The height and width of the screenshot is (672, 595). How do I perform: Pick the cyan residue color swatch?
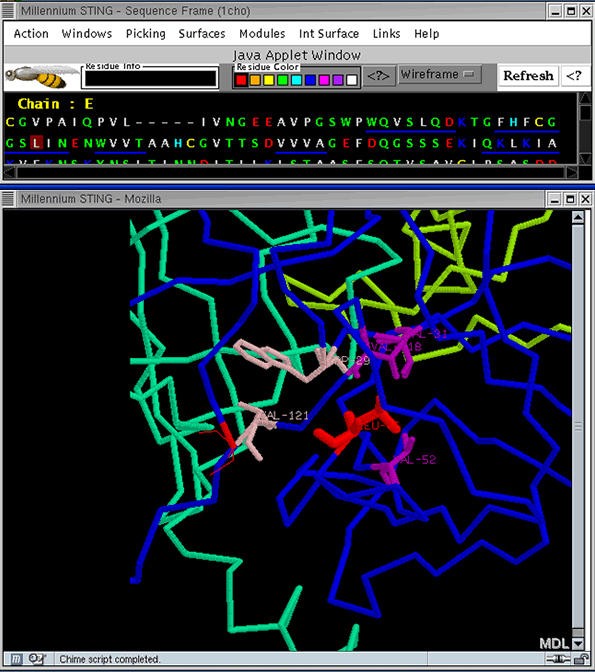[296, 80]
